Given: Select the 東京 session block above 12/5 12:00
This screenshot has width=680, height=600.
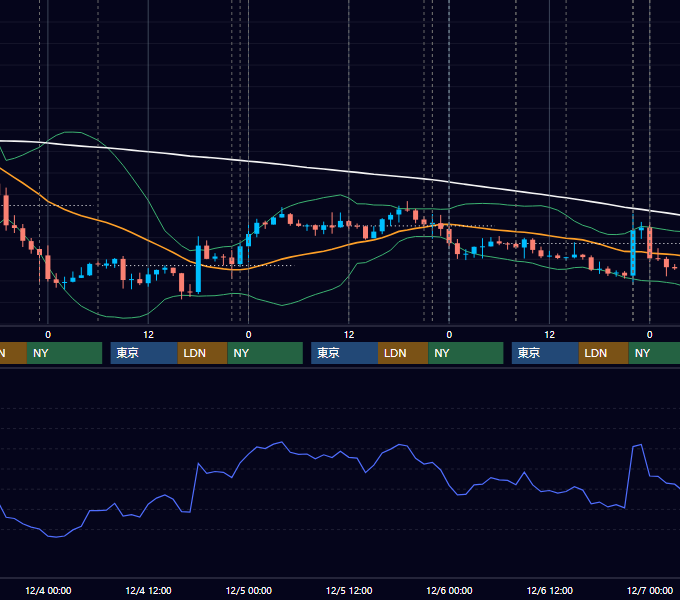Looking at the screenshot, I should 344,353.
